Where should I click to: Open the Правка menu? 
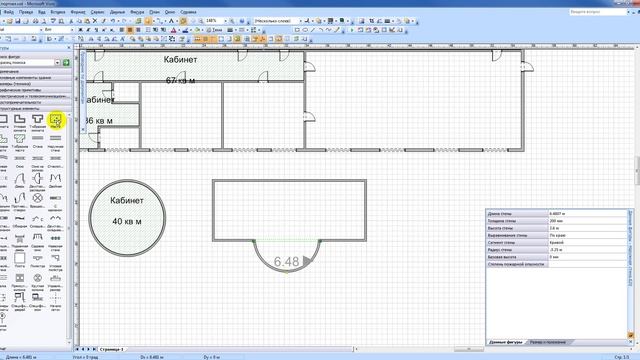click(26, 12)
